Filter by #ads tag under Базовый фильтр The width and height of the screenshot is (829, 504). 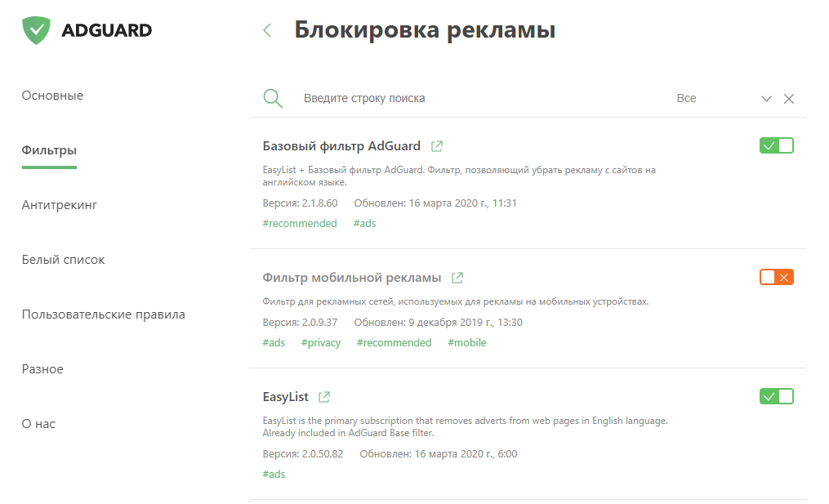pos(365,224)
